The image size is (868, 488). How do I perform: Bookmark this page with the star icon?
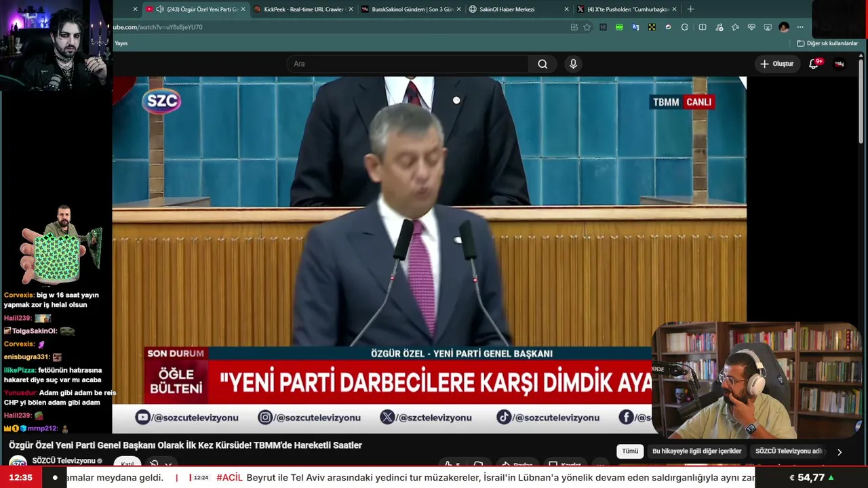587,27
